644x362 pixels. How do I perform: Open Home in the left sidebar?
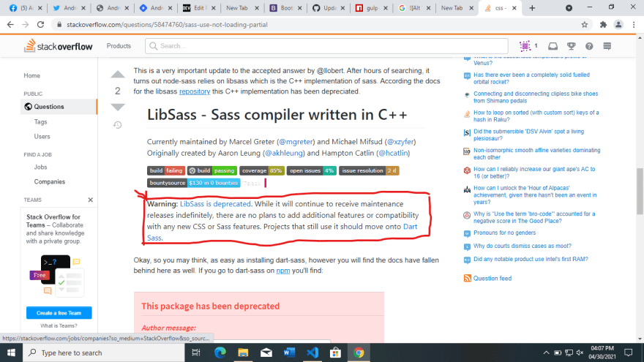31,75
